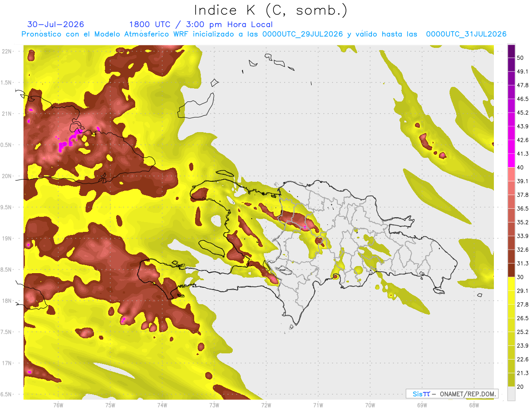This screenshot has height=411, width=532.
Task: Click the legend value "49.1"
Action: click(523, 71)
